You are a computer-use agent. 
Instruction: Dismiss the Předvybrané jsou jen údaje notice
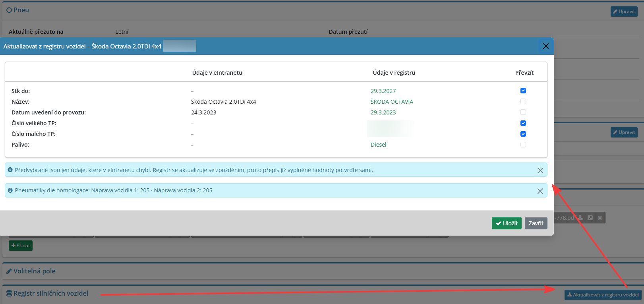(540, 170)
